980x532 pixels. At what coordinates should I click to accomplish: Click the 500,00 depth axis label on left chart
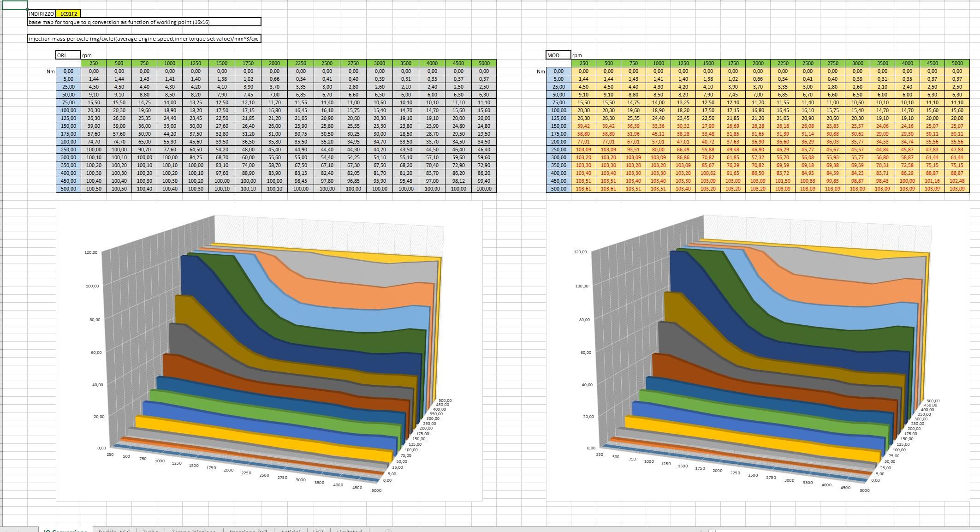tap(445, 400)
